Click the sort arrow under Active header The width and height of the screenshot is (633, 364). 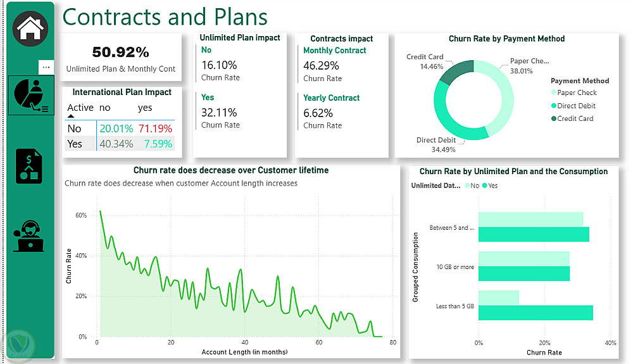pos(71,116)
